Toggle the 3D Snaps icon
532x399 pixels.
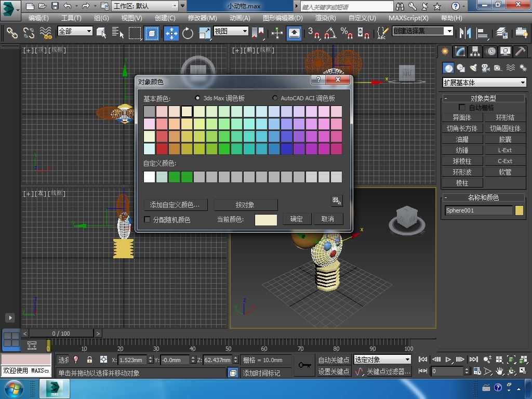pyautogui.click(x=314, y=33)
